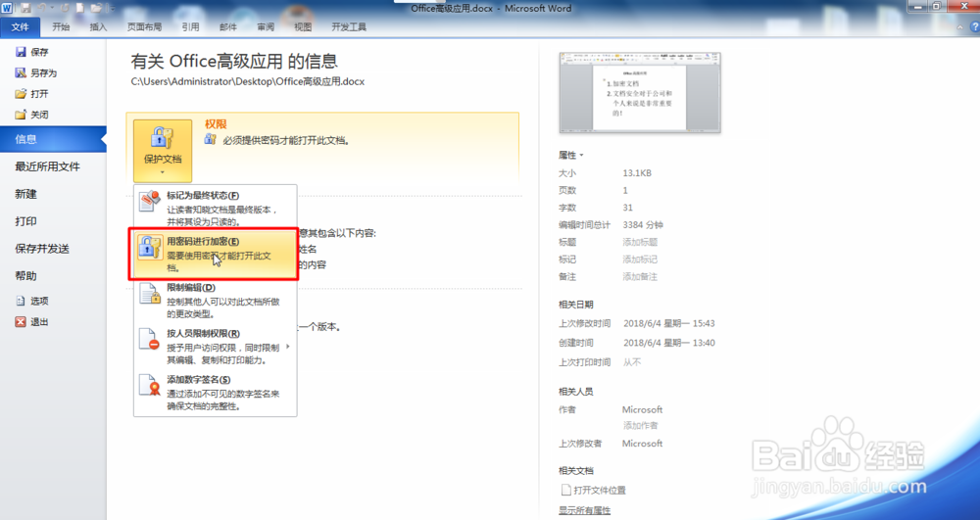Click the 权限 heading text
The height and width of the screenshot is (520, 980).
coord(216,124)
